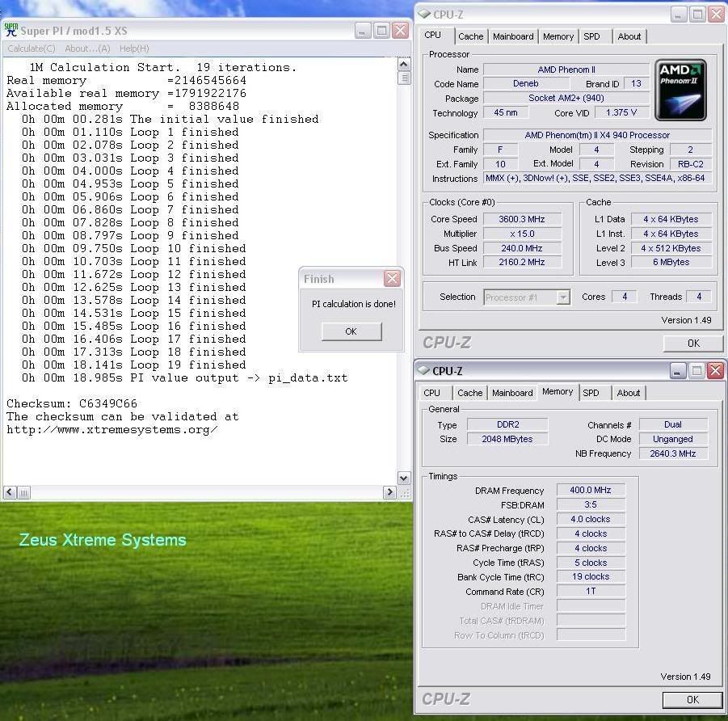The image size is (728, 721).
Task: Click the Super PI vertical scrollbar thumb
Action: pos(403,78)
